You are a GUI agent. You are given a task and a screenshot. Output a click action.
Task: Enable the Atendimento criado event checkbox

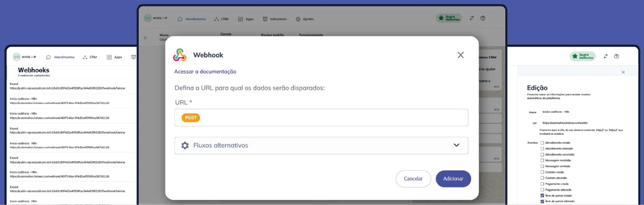click(542, 143)
